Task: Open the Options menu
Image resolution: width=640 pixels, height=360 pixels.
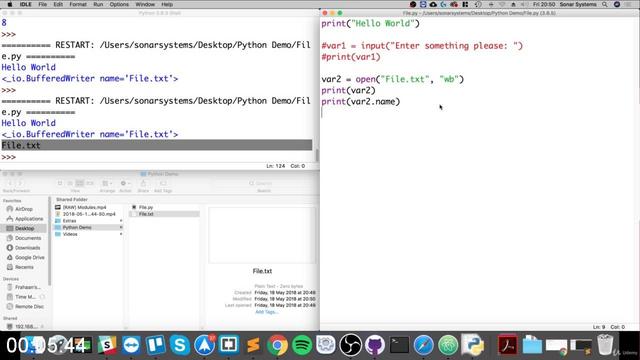Action: [x=119, y=4]
